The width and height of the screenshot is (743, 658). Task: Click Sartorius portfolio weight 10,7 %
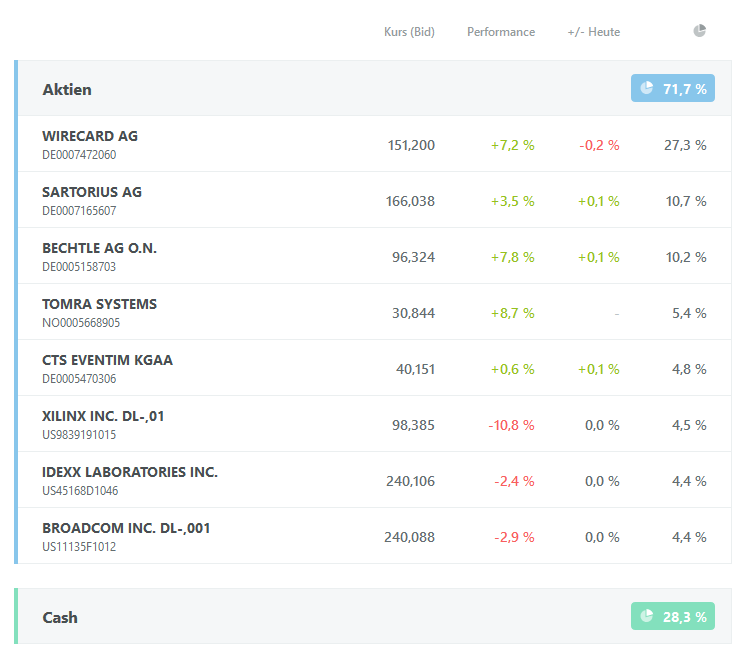coord(686,201)
